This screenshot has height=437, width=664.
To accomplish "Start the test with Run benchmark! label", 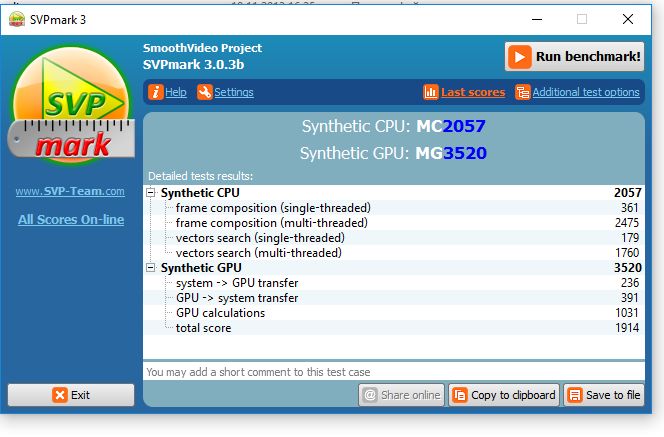I will point(588,57).
